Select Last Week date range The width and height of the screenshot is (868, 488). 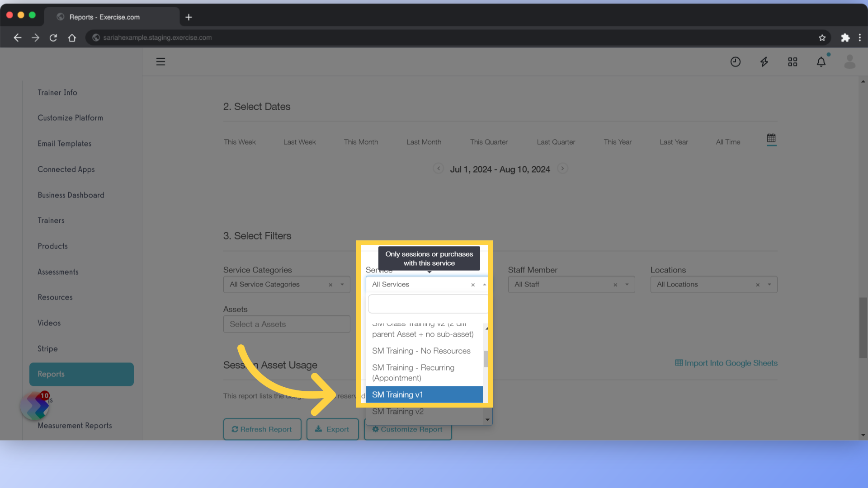pyautogui.click(x=300, y=142)
